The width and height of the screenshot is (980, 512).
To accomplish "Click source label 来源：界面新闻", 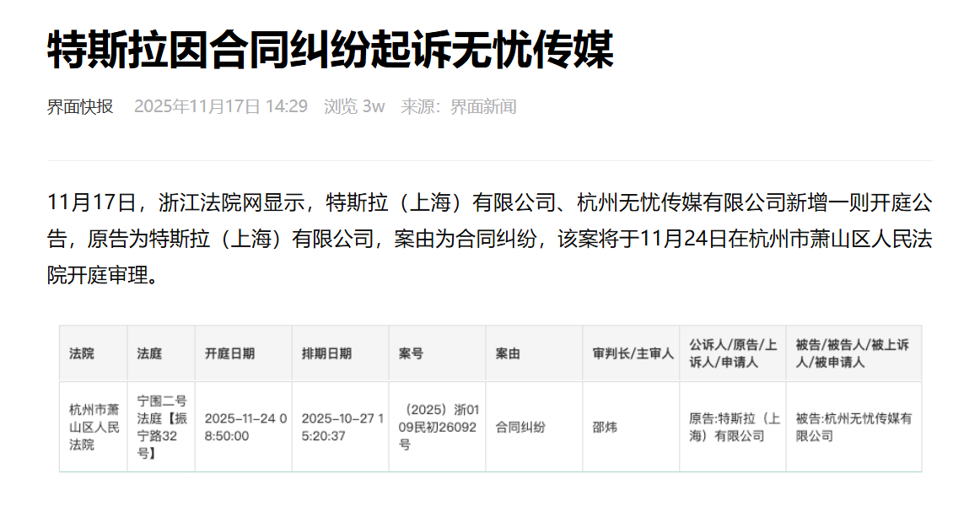I will click(458, 107).
